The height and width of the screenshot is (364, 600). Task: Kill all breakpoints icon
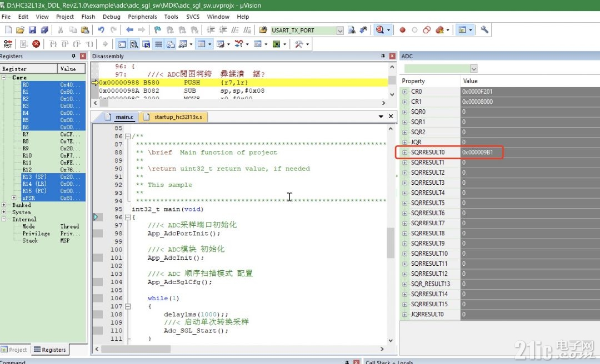(439, 30)
